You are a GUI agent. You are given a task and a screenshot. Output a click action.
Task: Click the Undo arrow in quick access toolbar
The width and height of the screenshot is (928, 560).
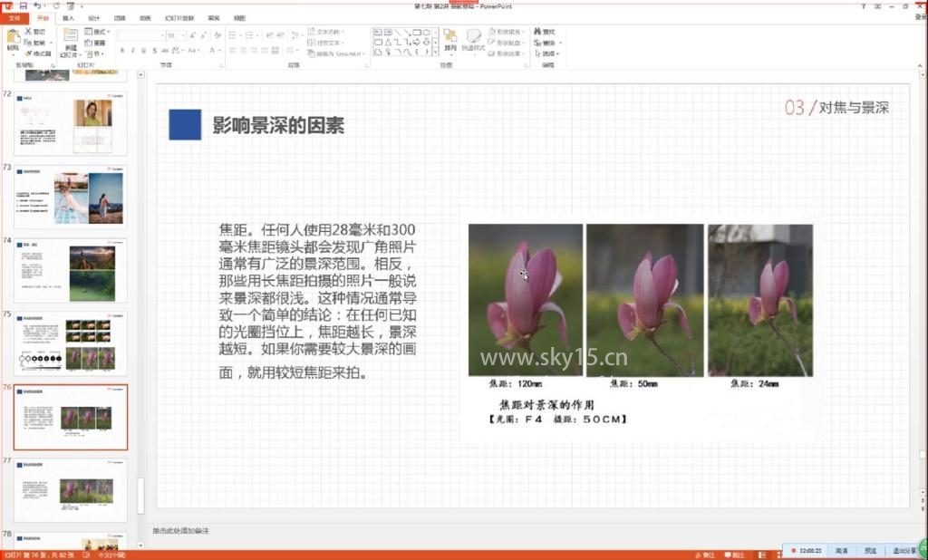[x=37, y=5]
